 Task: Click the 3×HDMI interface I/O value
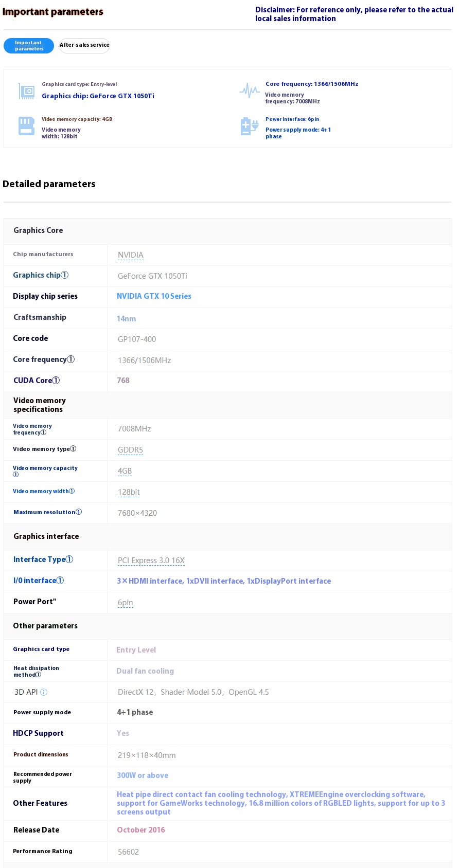tap(224, 581)
